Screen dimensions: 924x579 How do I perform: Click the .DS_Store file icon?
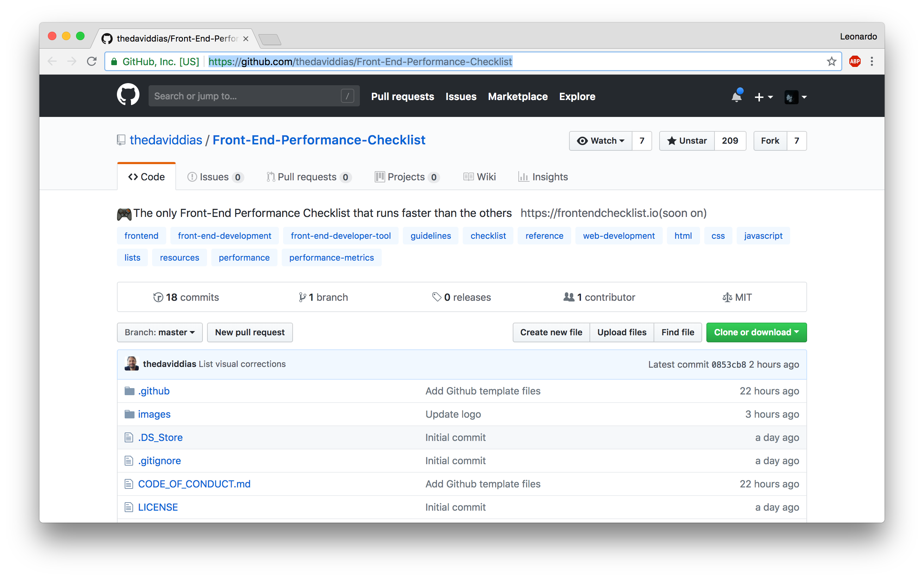pos(129,437)
